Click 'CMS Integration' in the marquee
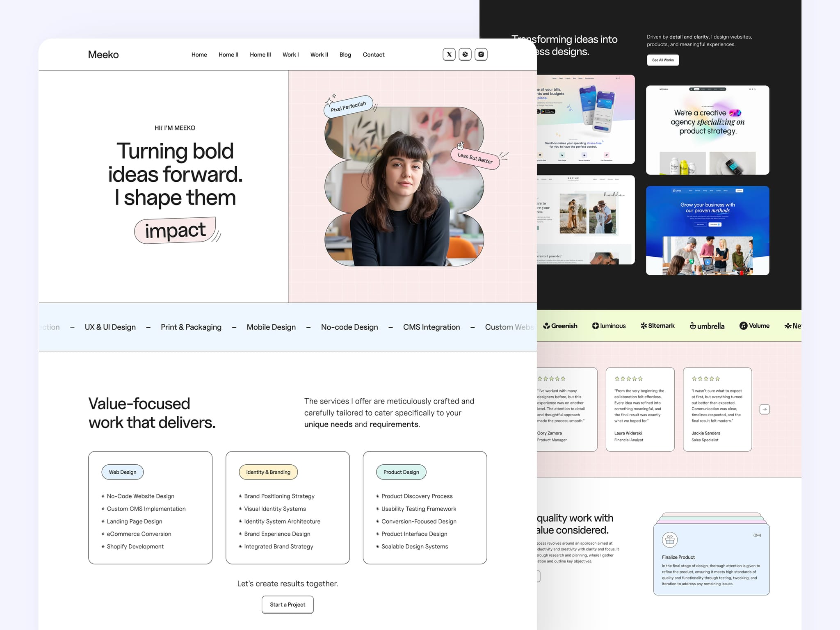Image resolution: width=840 pixels, height=630 pixels. pos(431,327)
